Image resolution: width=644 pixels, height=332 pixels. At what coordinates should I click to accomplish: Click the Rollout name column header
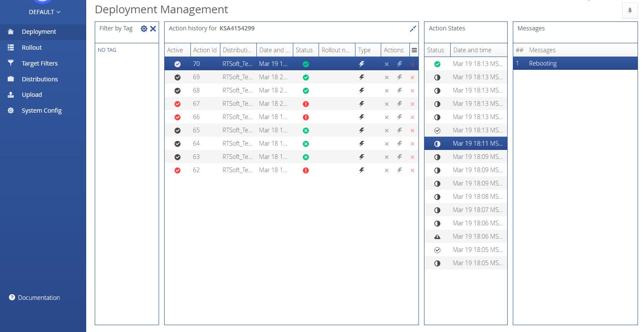pyautogui.click(x=337, y=50)
